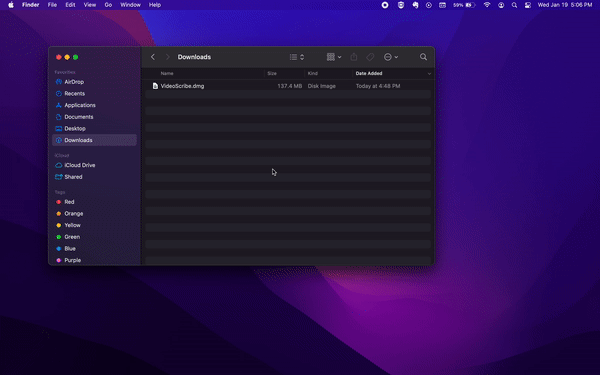The height and width of the screenshot is (375, 600).
Task: Open the Edit menu
Action: coord(70,5)
